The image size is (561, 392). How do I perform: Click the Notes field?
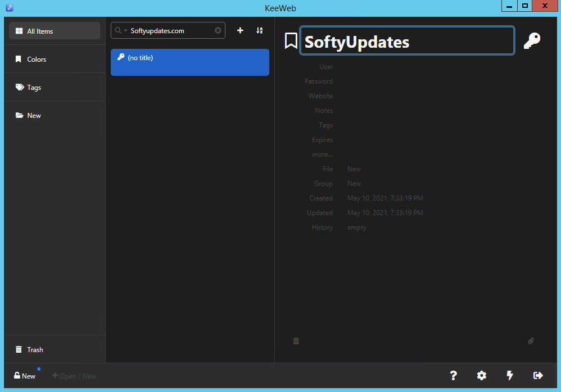(x=324, y=111)
